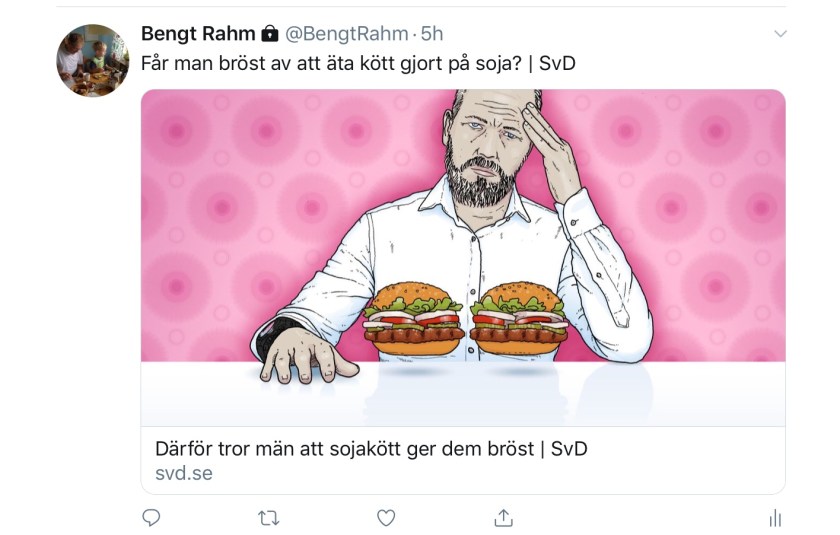
Task: Open the svd.se domain link
Action: (184, 473)
